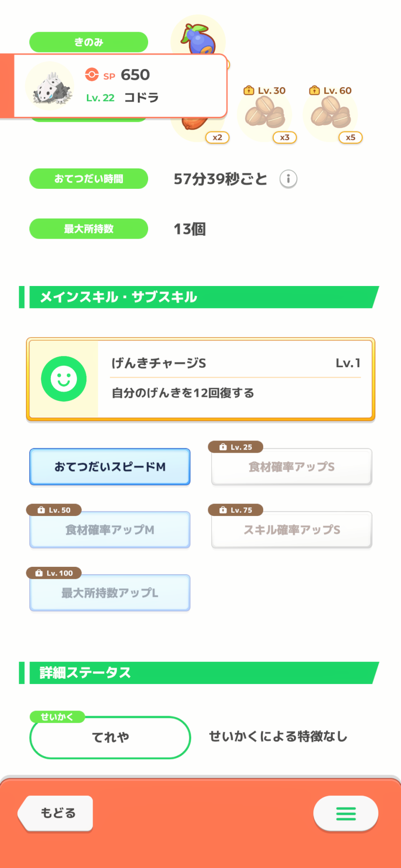Tap the Lv. 60 locked ingredient icon
This screenshot has height=868, width=401.
[331, 114]
